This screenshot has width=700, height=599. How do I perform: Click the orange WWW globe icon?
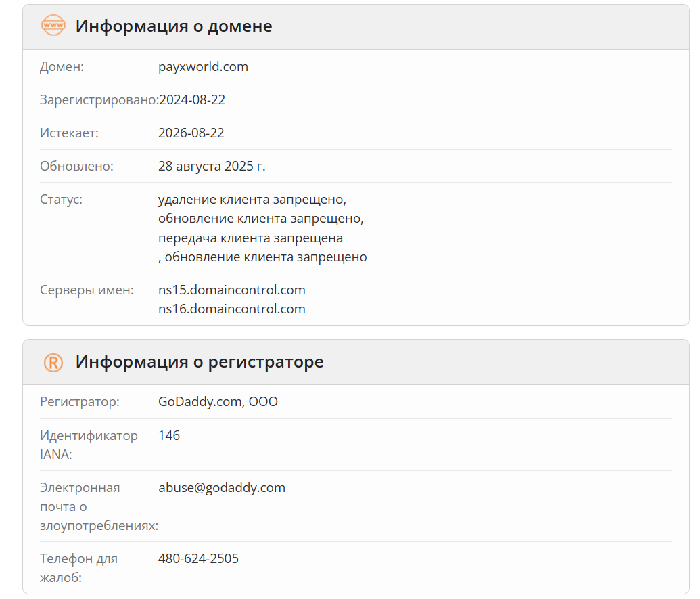[53, 26]
